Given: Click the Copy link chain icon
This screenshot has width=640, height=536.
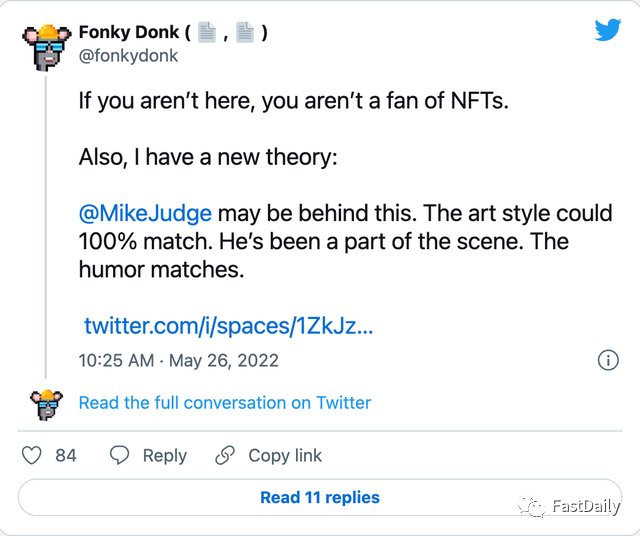Looking at the screenshot, I should (x=226, y=455).
